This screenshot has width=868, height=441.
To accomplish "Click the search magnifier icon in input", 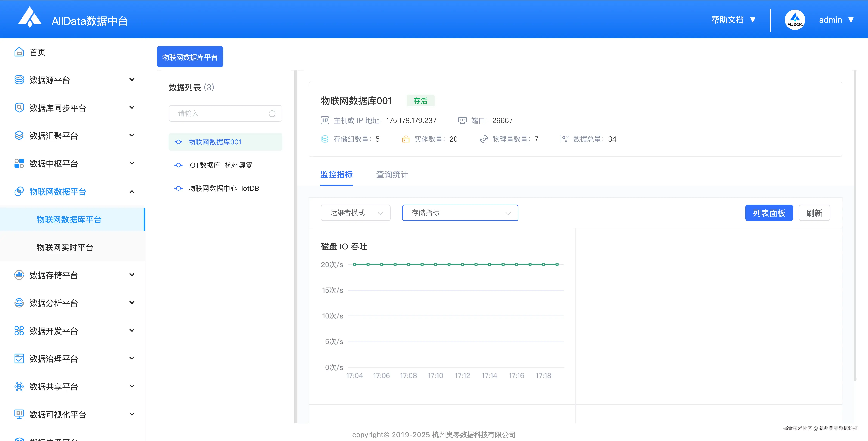I will [x=272, y=114].
